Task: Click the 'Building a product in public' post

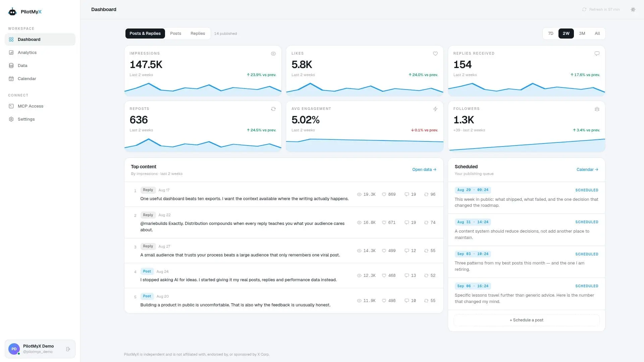Action: click(x=284, y=301)
